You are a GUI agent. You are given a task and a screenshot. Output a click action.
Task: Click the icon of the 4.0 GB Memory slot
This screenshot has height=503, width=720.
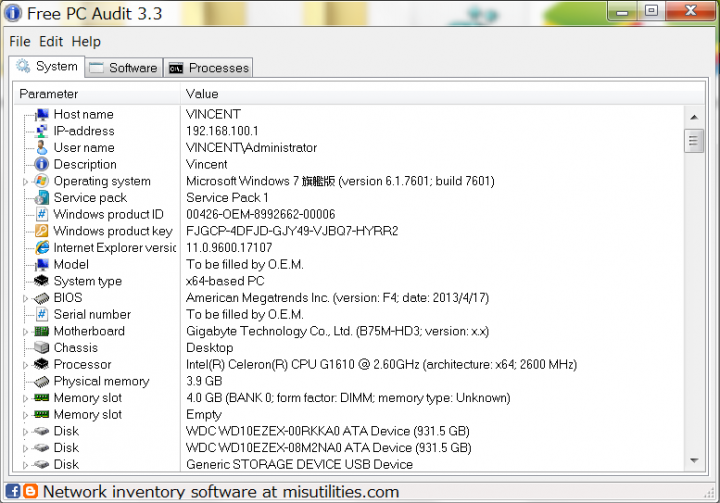[x=42, y=397]
